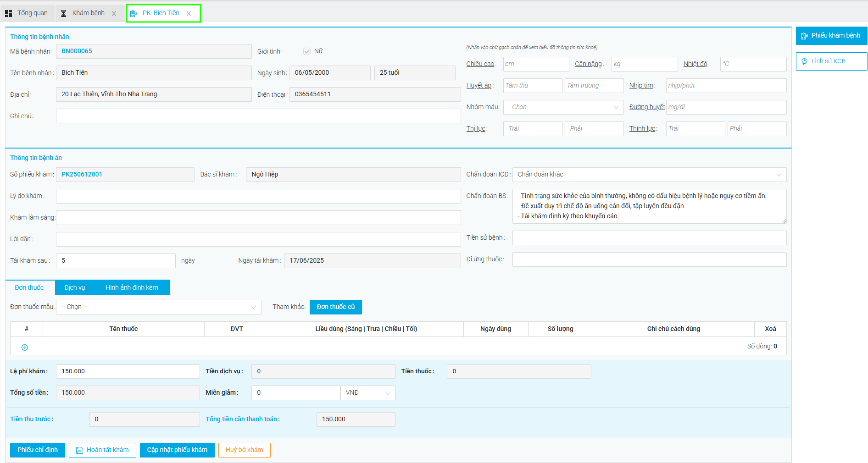868x463 pixels.
Task: Open the Hình ảnh đính kèm tab
Action: pyautogui.click(x=132, y=287)
